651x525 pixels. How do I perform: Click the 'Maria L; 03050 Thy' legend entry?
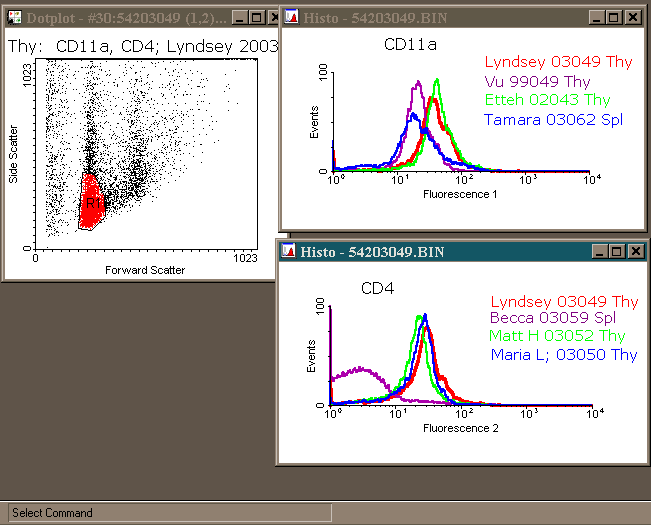[563, 355]
